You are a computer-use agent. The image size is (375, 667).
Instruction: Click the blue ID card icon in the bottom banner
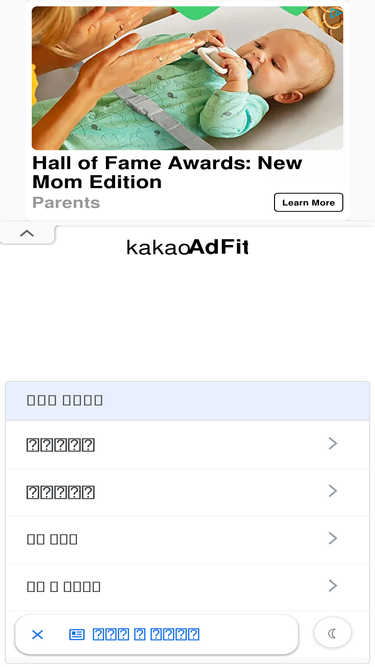[x=77, y=635]
